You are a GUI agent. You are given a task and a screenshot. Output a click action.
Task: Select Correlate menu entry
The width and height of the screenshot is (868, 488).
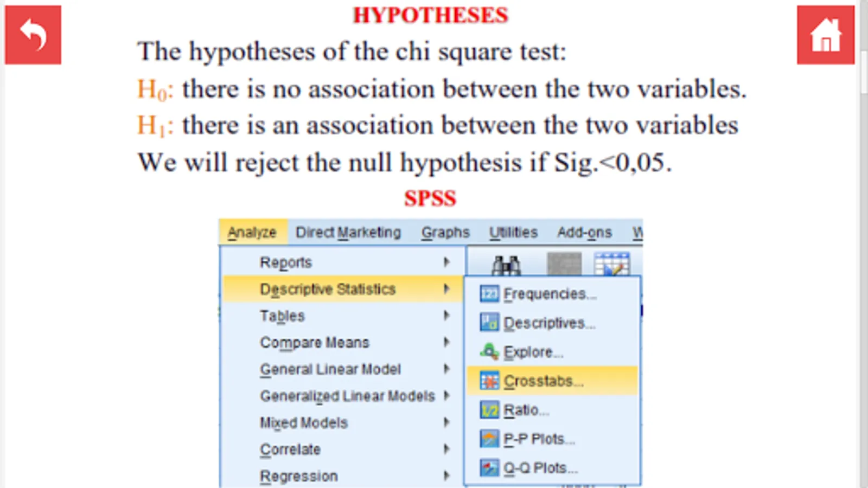click(343, 450)
